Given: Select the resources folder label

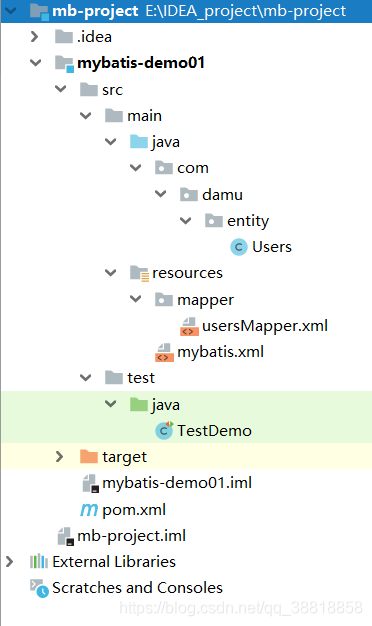Looking at the screenshot, I should click(x=187, y=273).
